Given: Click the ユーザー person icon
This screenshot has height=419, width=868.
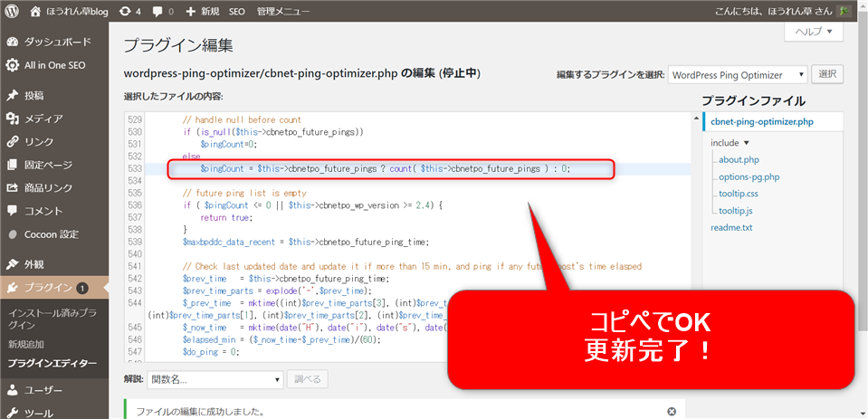Looking at the screenshot, I should pos(13,390).
